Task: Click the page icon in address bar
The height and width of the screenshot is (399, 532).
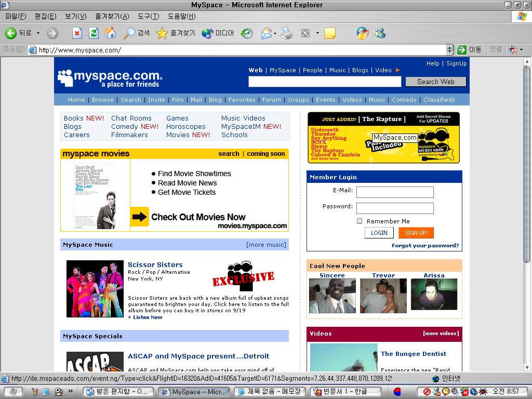Action: 33,50
